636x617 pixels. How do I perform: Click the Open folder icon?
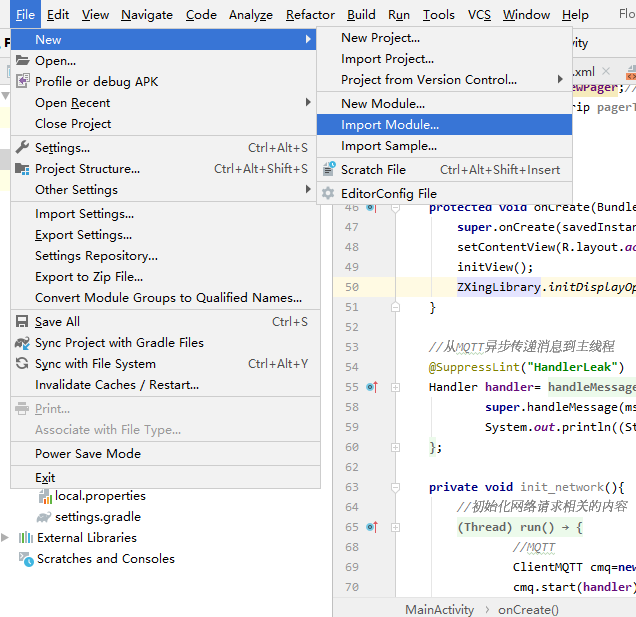point(23,61)
